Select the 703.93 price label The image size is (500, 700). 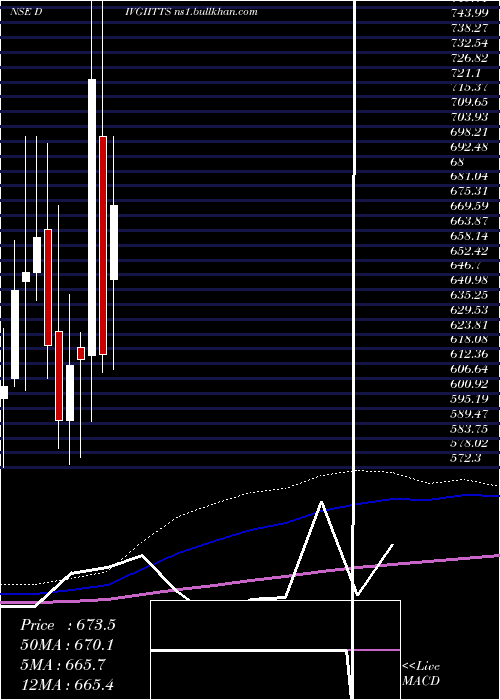click(x=469, y=117)
